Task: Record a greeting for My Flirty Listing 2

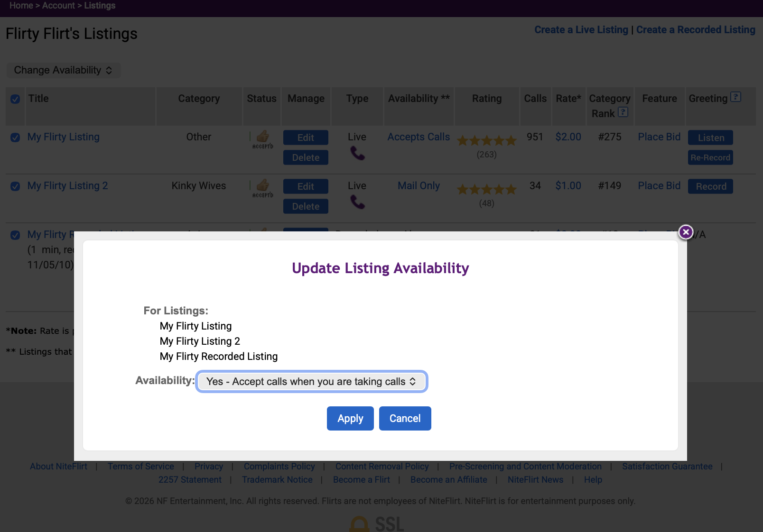Action: [x=711, y=186]
